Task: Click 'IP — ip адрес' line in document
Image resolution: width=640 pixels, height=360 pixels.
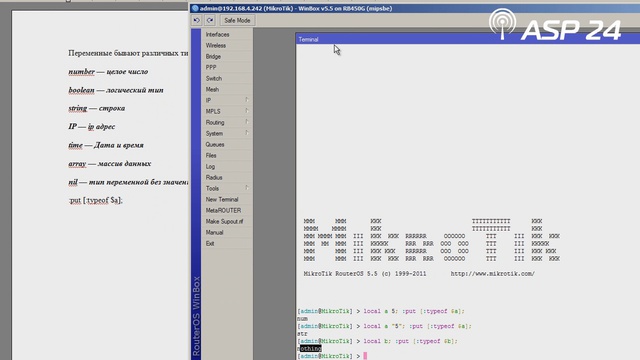Action: coord(92,127)
